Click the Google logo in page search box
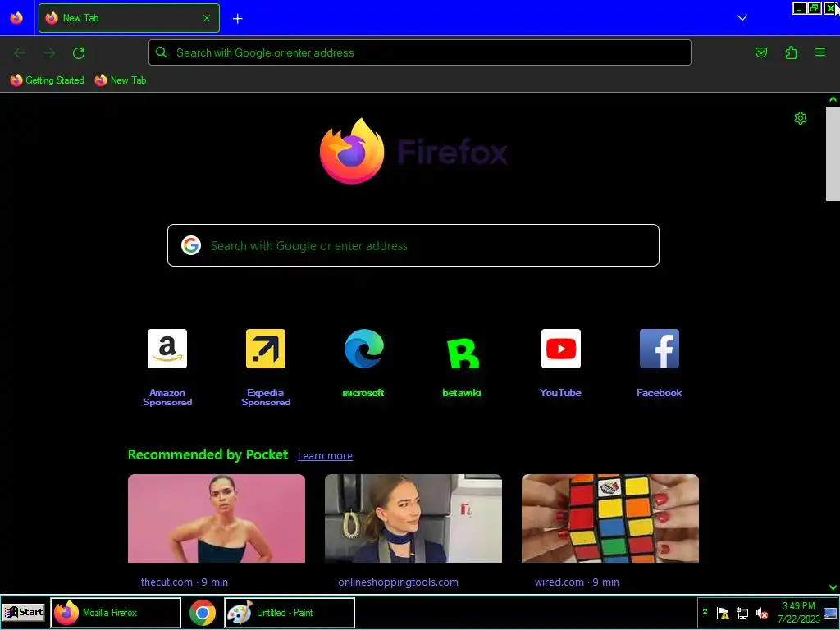840x630 pixels. pos(191,245)
